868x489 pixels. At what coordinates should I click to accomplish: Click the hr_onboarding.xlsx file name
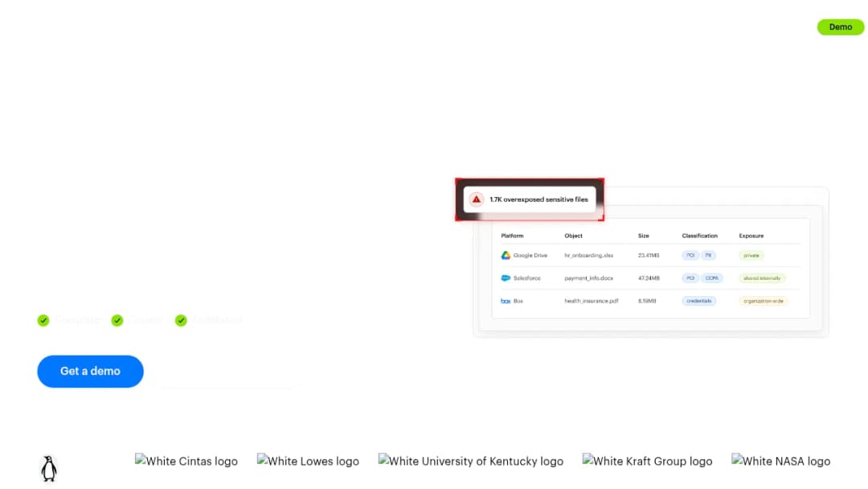point(589,255)
